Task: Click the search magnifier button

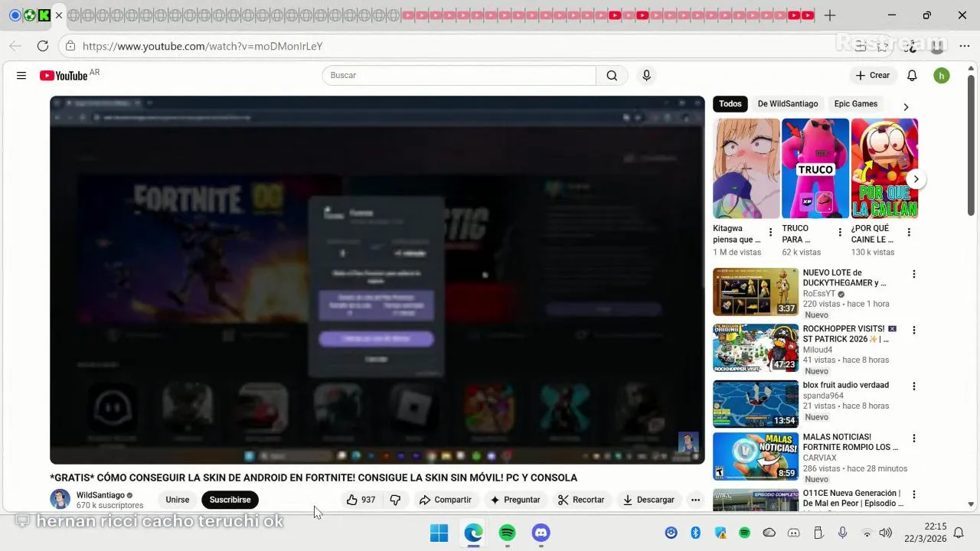Action: [612, 75]
